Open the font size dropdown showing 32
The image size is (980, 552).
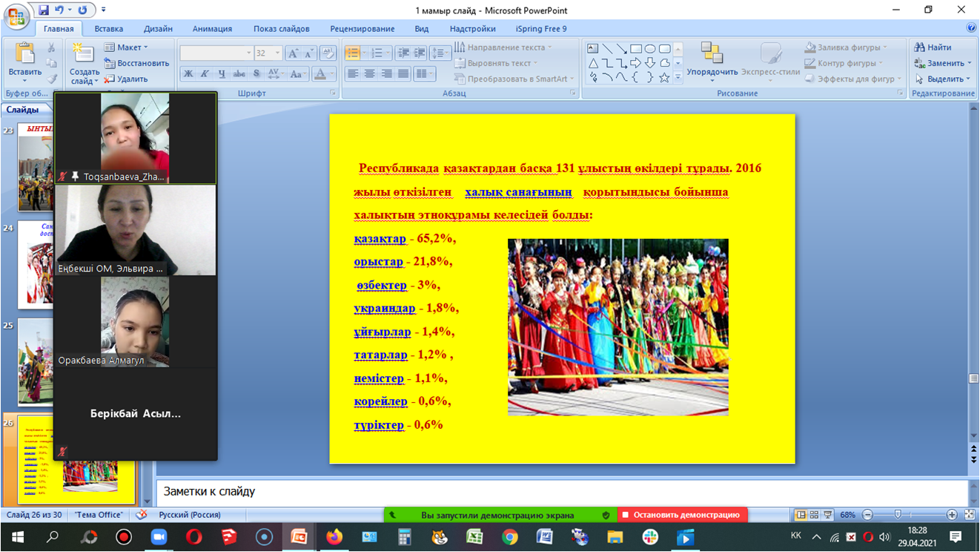277,53
